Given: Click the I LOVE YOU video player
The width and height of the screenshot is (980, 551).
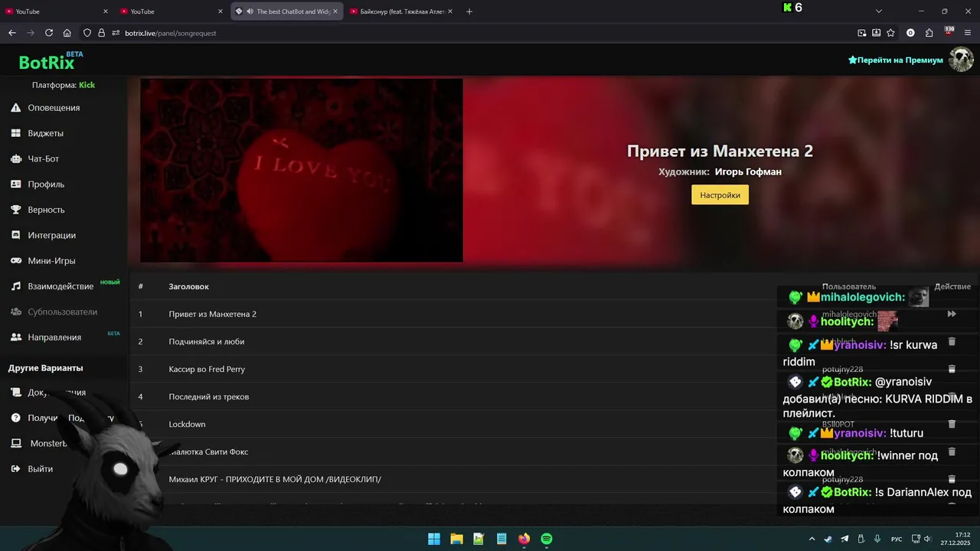Looking at the screenshot, I should click(x=301, y=170).
